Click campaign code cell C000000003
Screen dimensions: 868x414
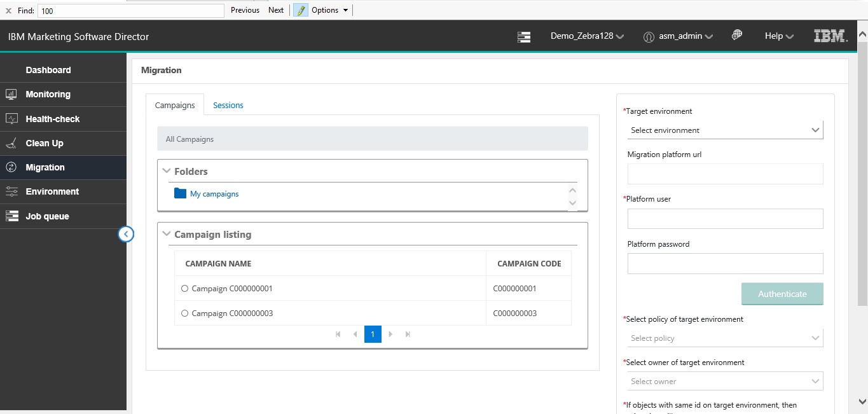(514, 314)
